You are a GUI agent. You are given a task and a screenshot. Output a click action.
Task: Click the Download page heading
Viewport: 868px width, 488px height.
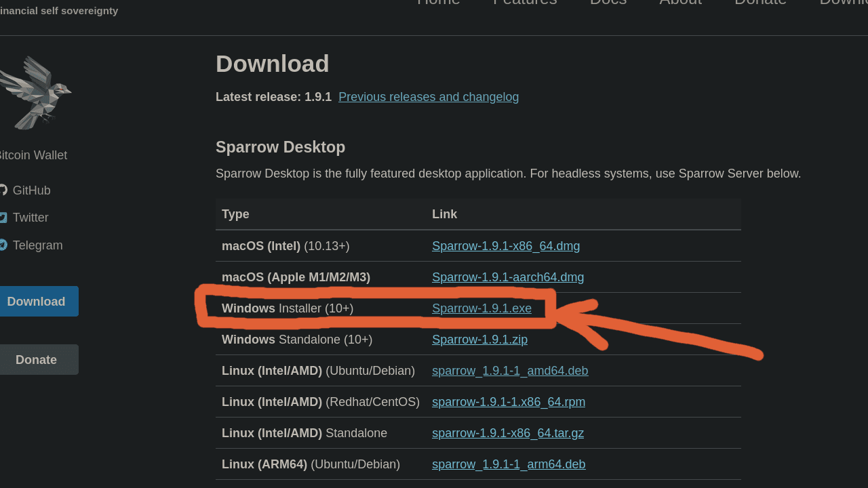pos(273,64)
